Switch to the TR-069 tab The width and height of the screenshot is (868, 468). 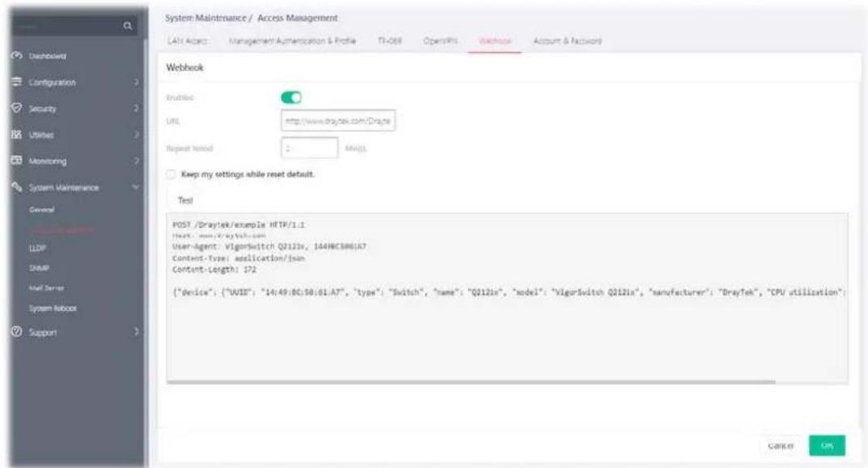pyautogui.click(x=390, y=41)
